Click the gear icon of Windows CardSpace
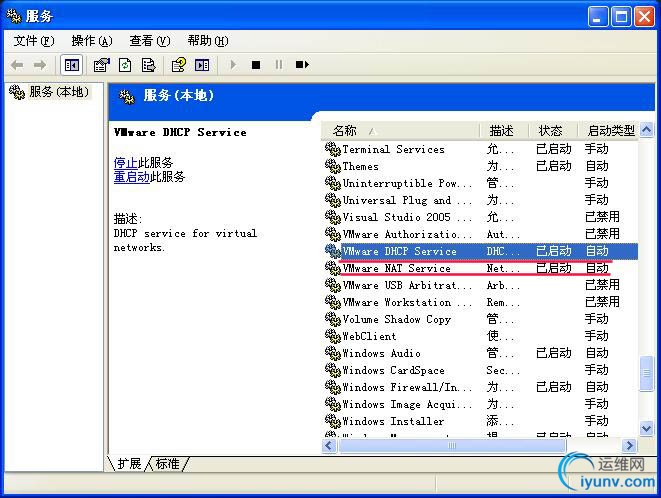 click(x=333, y=370)
